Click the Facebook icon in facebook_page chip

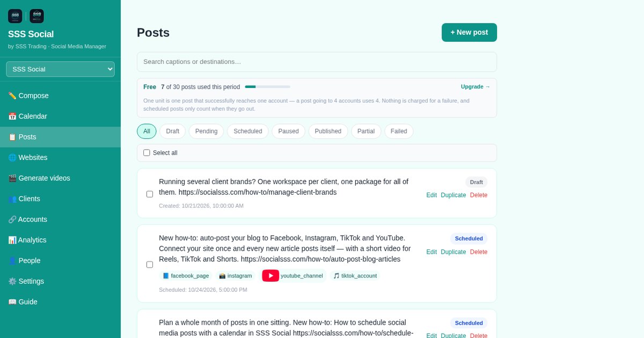point(166,276)
